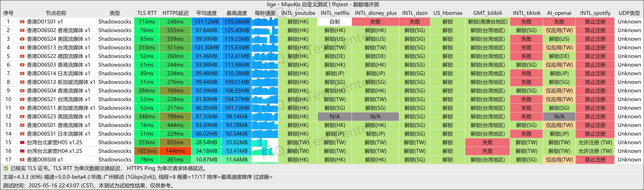Click the 11.64MB max speed cell
The width and height of the screenshot is (644, 190).
pos(237,160)
